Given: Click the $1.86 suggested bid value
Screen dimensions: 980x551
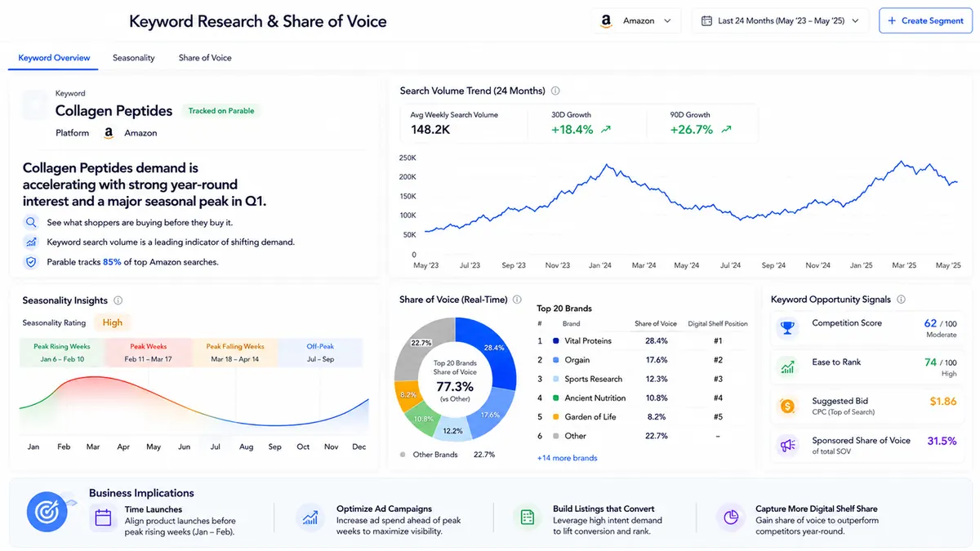Looking at the screenshot, I should coord(943,402).
